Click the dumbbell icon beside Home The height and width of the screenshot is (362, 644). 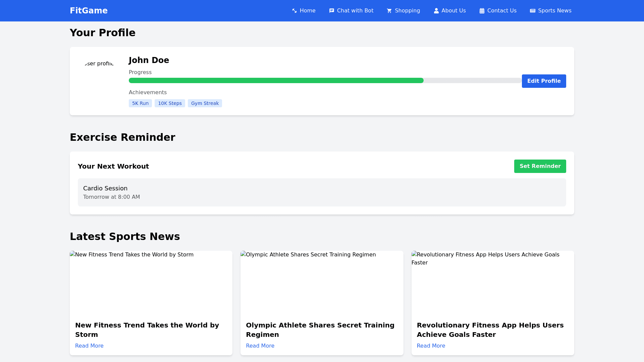pyautogui.click(x=294, y=11)
